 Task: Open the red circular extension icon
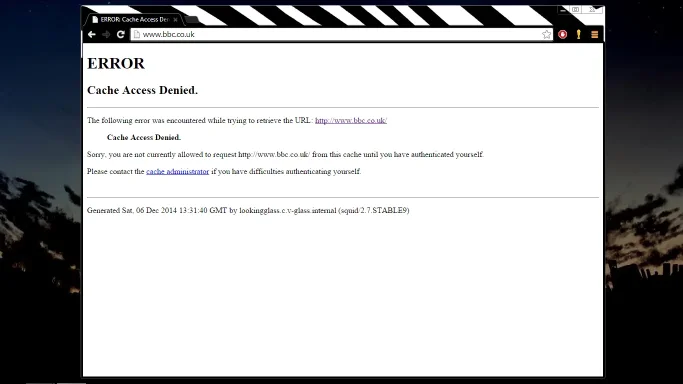point(563,34)
